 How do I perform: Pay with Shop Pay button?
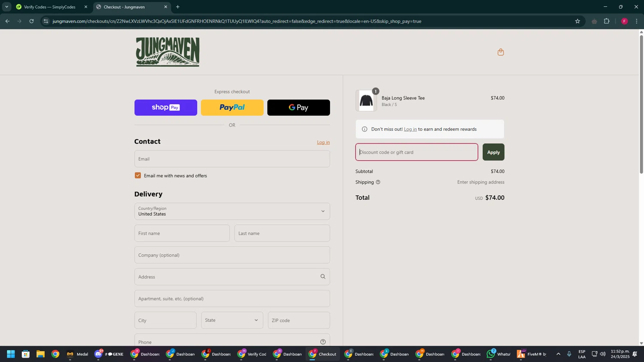click(x=166, y=108)
